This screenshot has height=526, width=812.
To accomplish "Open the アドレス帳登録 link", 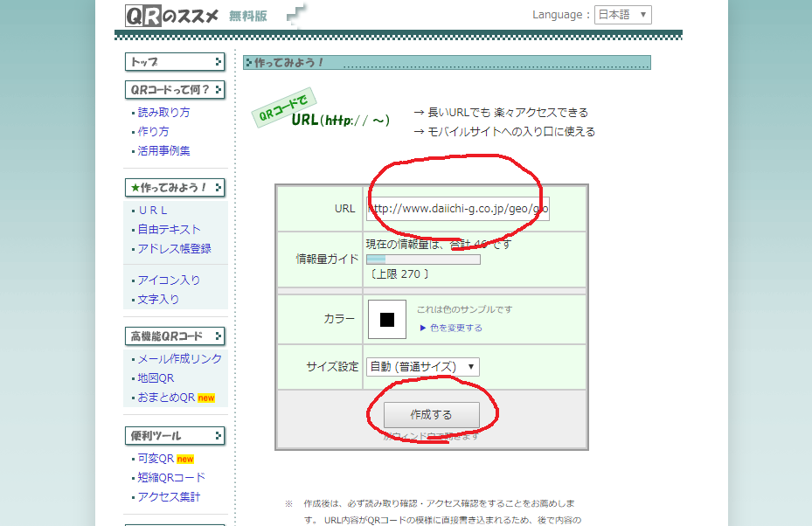I will pyautogui.click(x=175, y=248).
